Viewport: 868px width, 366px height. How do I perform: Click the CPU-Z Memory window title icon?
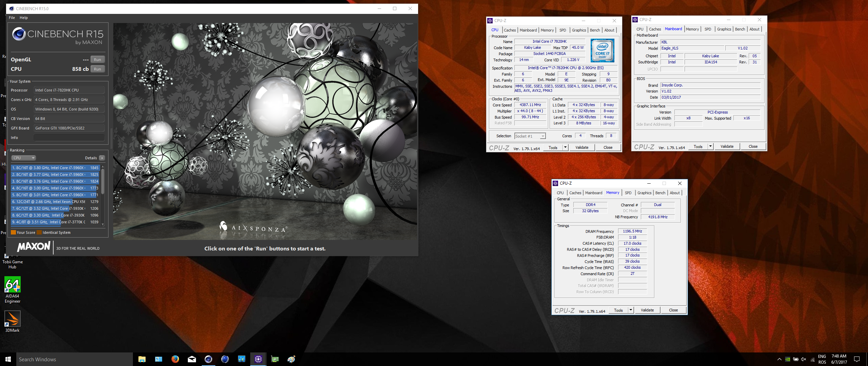coord(555,183)
